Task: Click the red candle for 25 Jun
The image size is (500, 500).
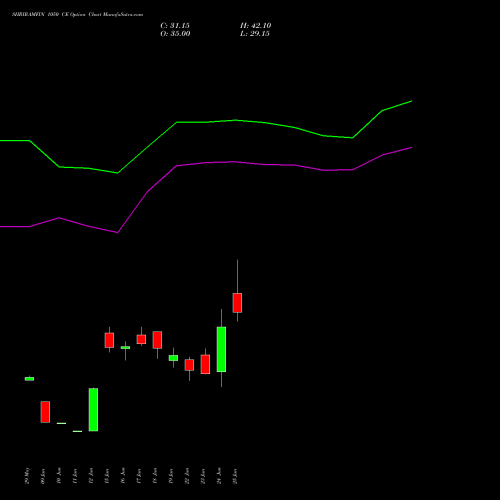Action: [x=237, y=303]
